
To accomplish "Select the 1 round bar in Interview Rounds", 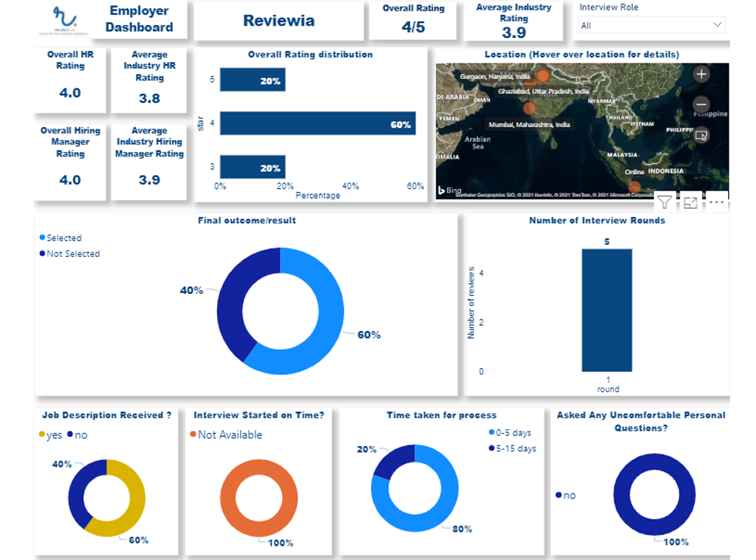I will coord(607,311).
